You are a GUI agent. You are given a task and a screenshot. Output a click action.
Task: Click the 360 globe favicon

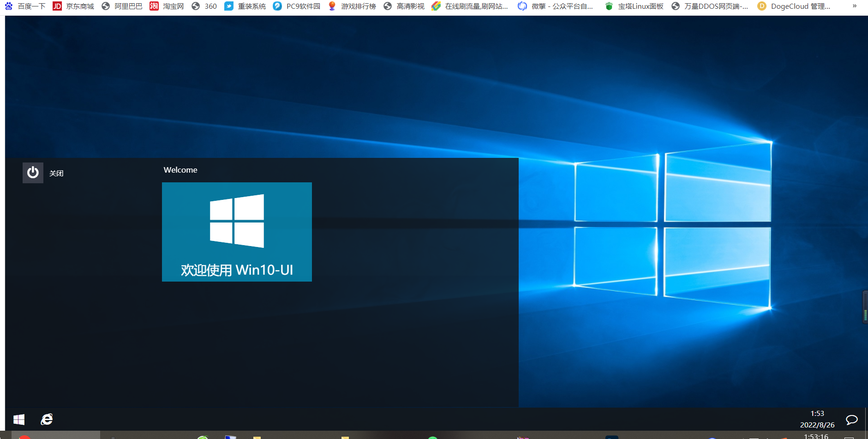196,6
